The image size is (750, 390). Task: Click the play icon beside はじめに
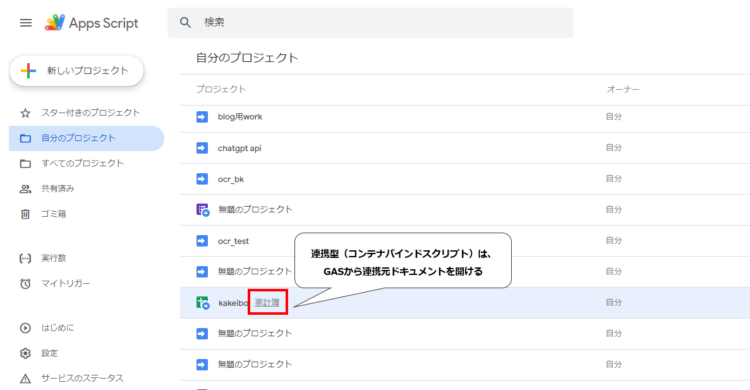(x=25, y=328)
